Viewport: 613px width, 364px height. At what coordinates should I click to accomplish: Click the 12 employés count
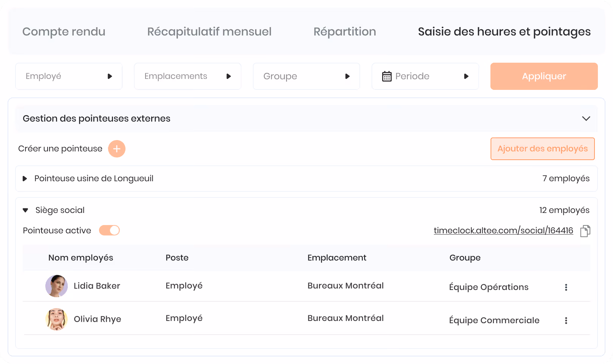(x=564, y=210)
